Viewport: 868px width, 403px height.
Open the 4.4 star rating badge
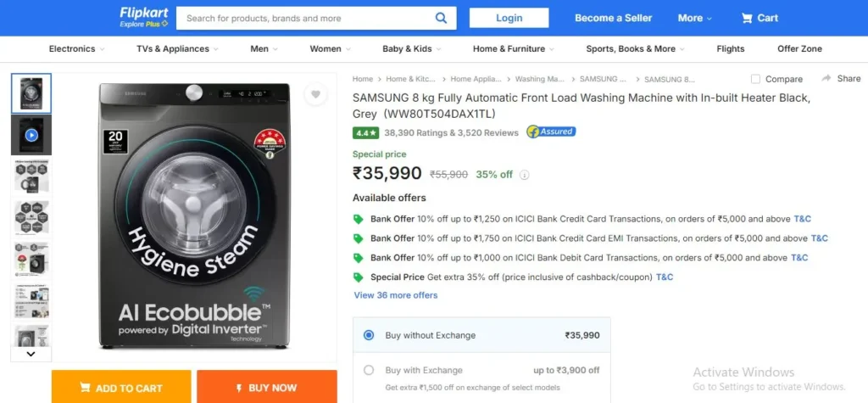(x=365, y=133)
